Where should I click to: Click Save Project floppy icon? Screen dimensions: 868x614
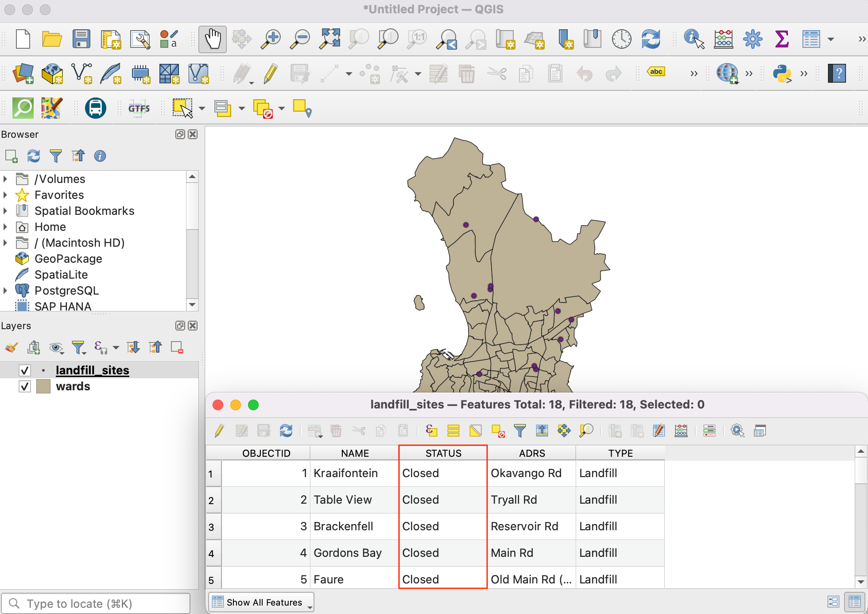click(x=81, y=39)
